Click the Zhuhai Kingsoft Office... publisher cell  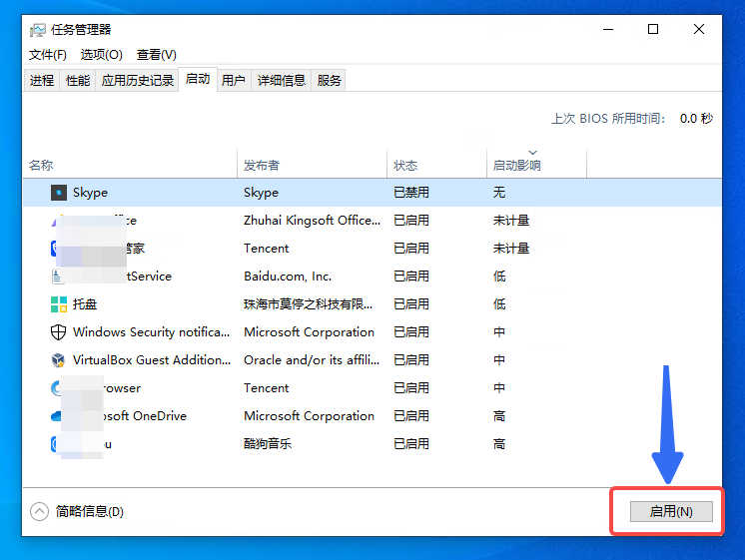click(x=313, y=221)
